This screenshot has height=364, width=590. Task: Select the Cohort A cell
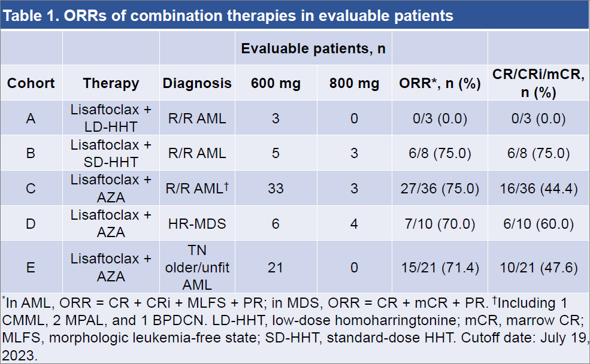coord(31,119)
